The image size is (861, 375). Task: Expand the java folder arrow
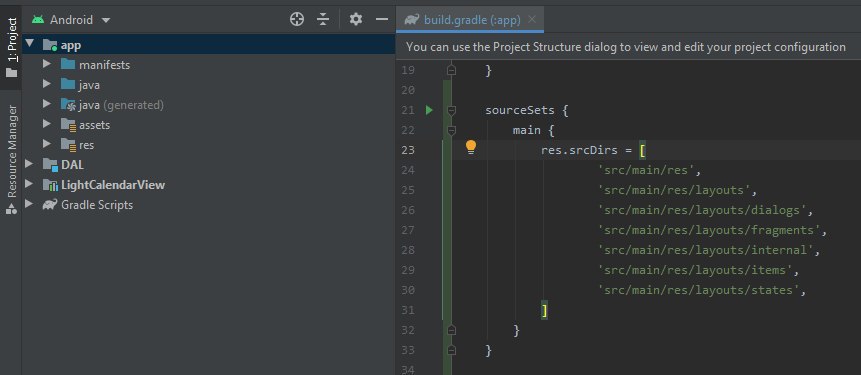click(x=47, y=85)
